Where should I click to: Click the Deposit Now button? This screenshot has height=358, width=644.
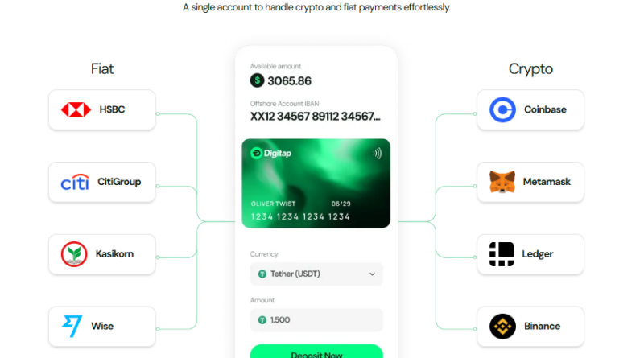coord(316,352)
